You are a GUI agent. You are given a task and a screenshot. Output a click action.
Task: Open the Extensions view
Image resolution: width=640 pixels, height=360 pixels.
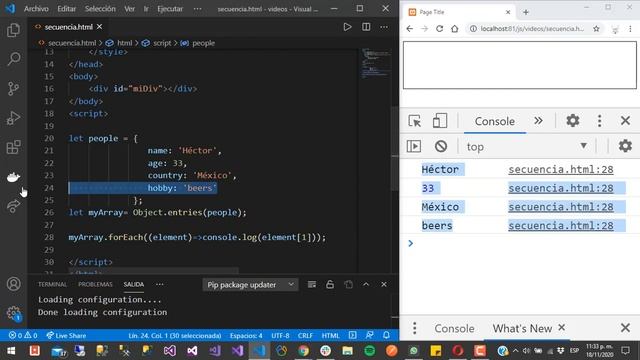pos(13,147)
